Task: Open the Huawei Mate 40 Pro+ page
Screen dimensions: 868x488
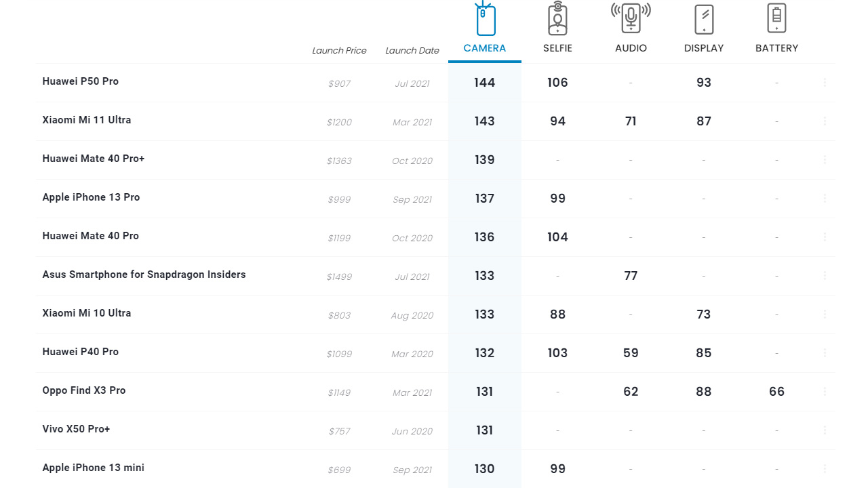Action: (94, 159)
